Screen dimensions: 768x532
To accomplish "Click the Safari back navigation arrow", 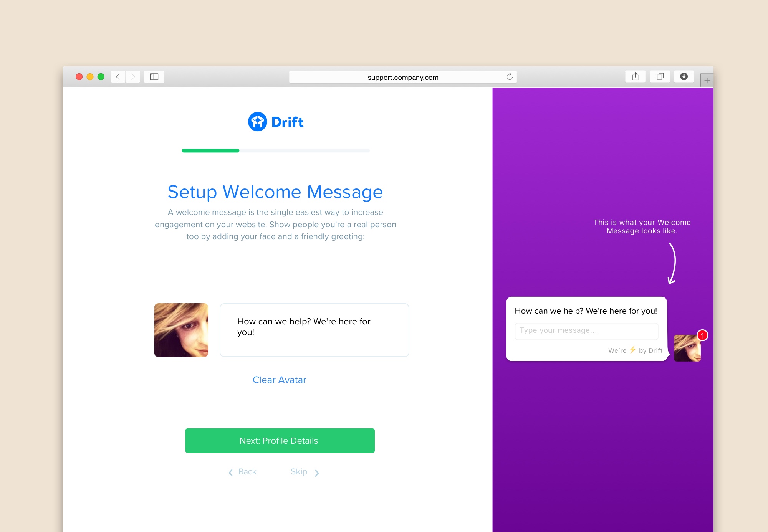I will pyautogui.click(x=118, y=77).
